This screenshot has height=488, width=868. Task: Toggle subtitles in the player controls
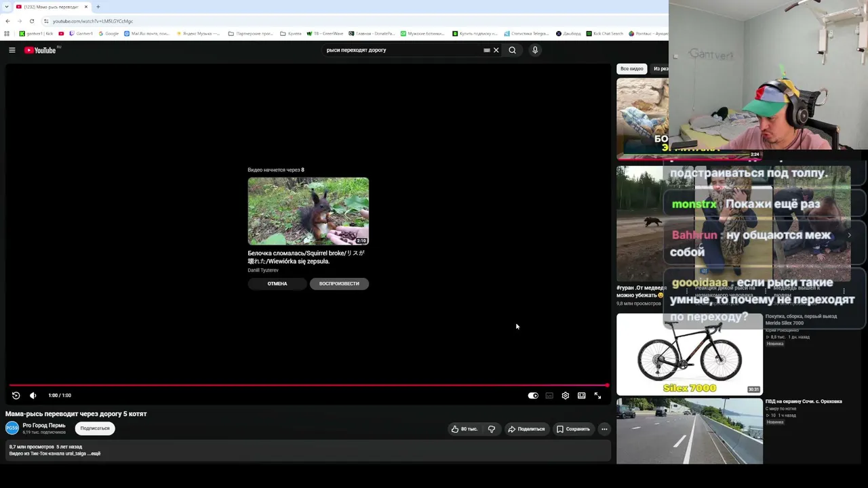point(549,395)
